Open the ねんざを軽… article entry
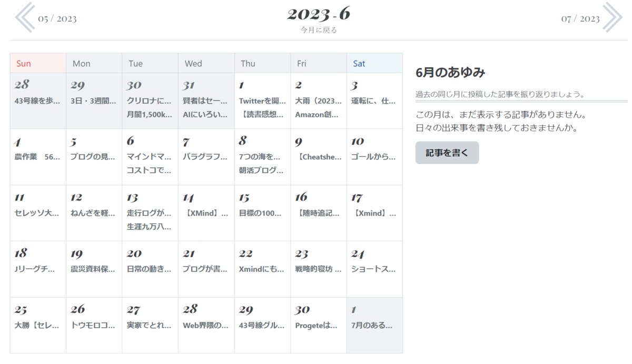632x364 pixels. 94,213
